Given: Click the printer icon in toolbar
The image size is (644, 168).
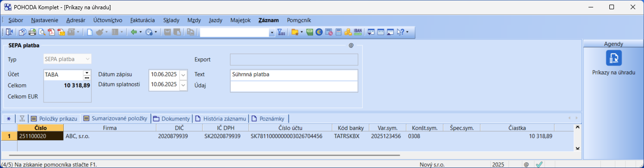Looking at the screenshot, I should click(32, 32).
